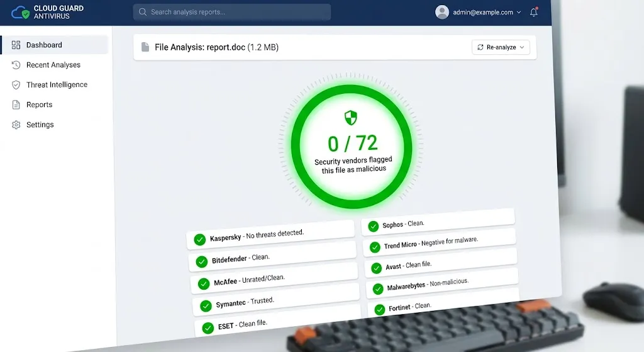Click the Reports document icon
The image size is (644, 352).
pos(16,105)
